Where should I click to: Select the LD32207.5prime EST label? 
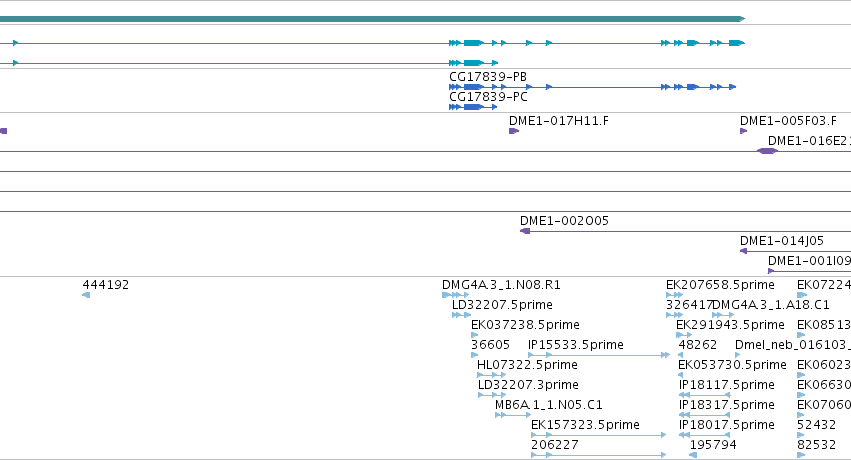click(502, 305)
